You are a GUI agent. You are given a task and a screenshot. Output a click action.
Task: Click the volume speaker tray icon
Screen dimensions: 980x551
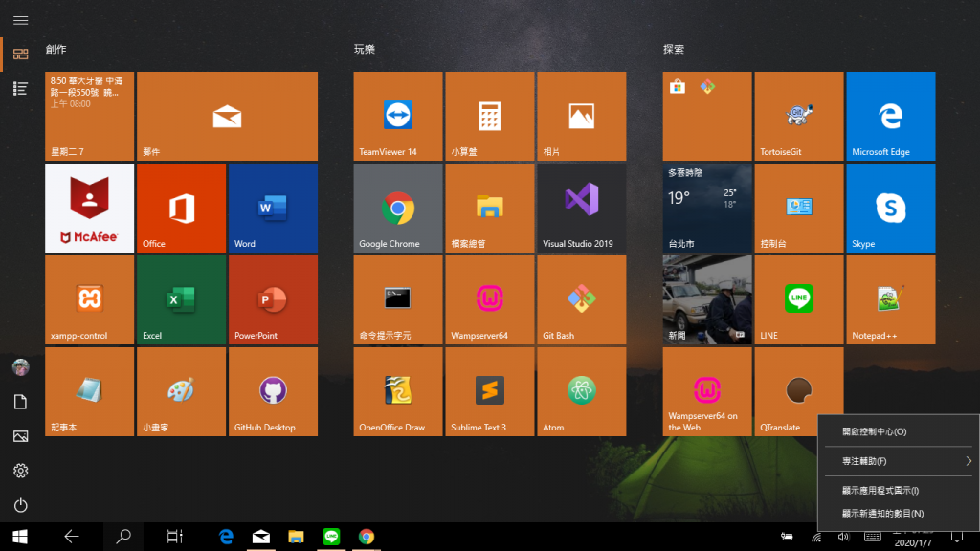[x=844, y=538]
